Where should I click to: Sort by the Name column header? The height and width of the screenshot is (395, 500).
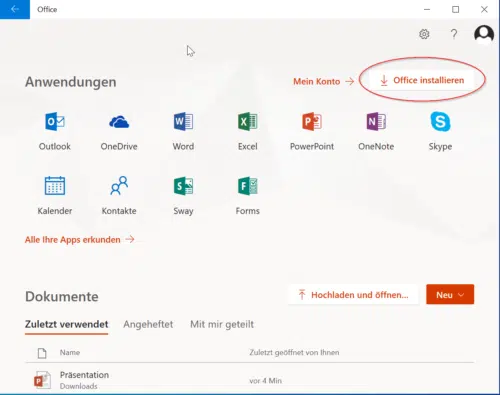pos(70,353)
